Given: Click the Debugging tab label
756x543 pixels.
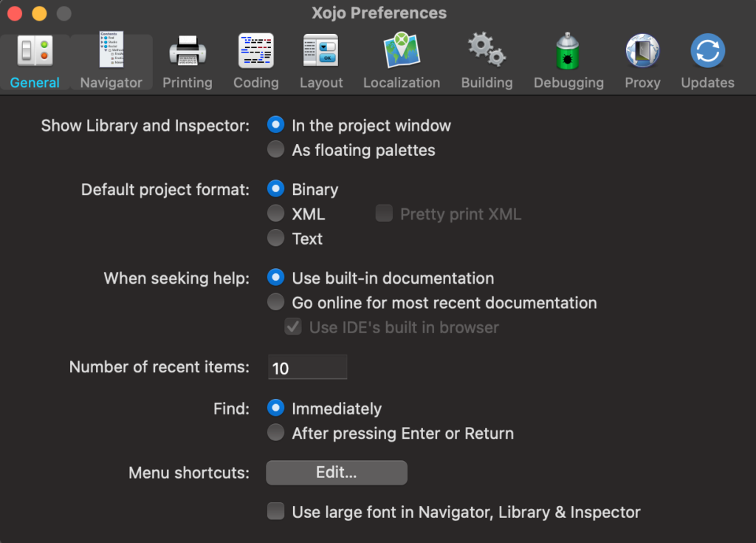Looking at the screenshot, I should click(x=569, y=83).
